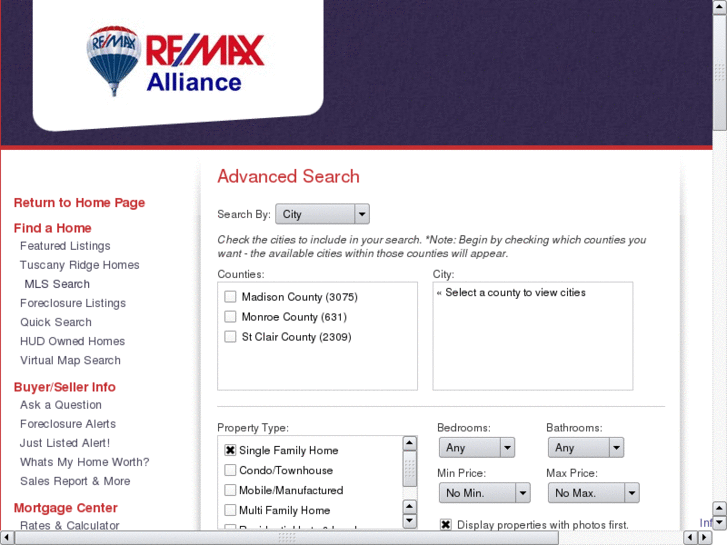Click the page scroll-up arrow at top
Image resolution: width=727 pixels, height=545 pixels.
[x=720, y=7]
